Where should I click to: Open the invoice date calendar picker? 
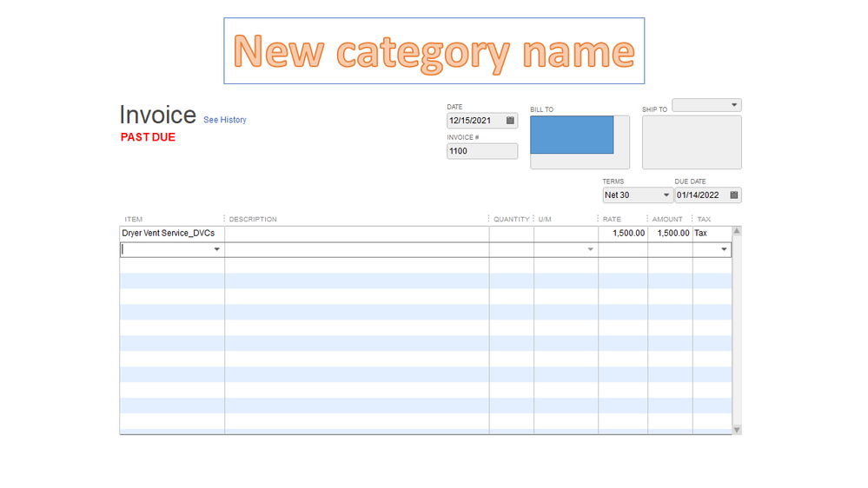[510, 120]
